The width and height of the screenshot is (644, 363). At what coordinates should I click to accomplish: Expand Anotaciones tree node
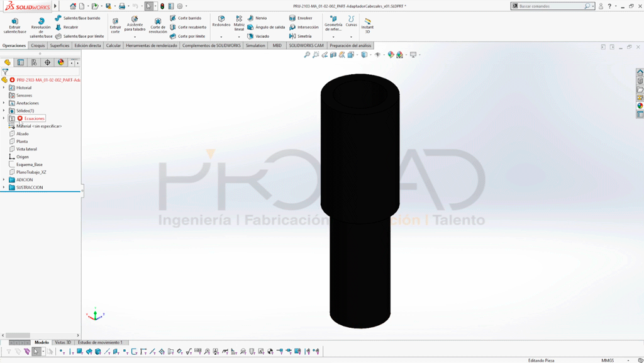click(4, 103)
